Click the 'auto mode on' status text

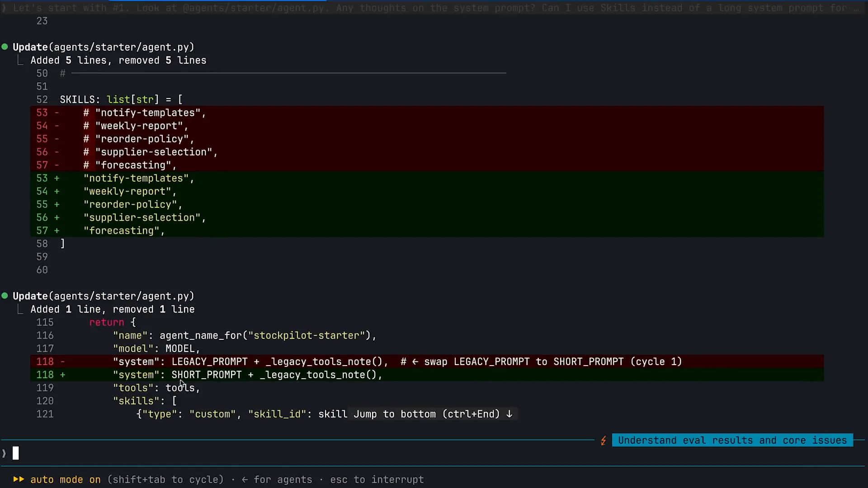click(66, 479)
